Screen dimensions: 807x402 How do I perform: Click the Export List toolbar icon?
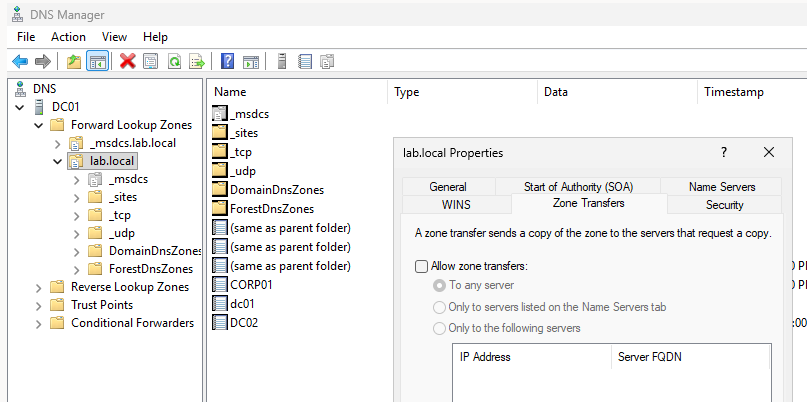pos(197,61)
